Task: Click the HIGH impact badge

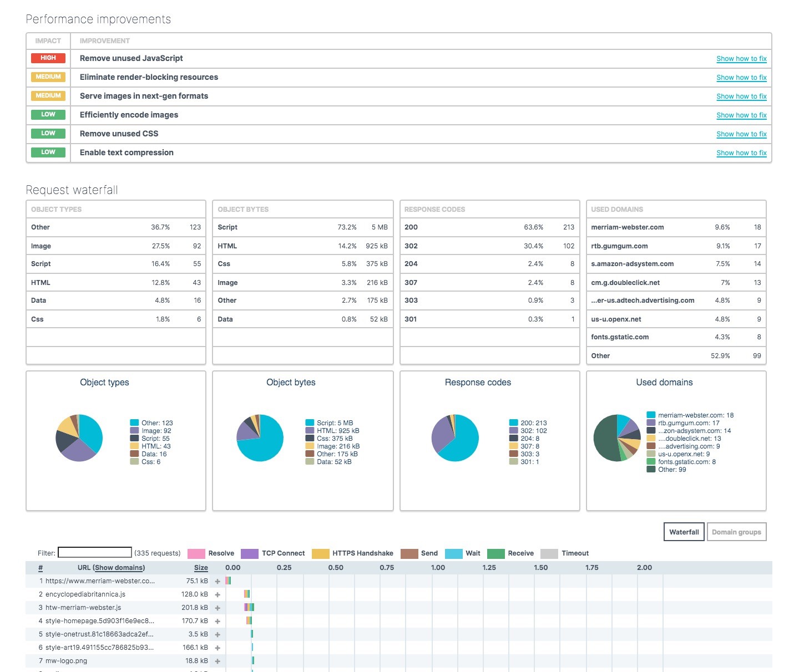Action: 48,58
